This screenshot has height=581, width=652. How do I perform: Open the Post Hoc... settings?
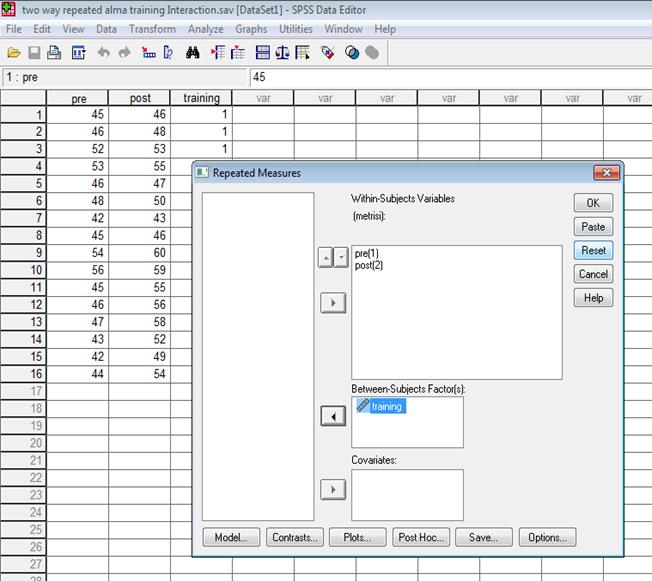point(421,537)
